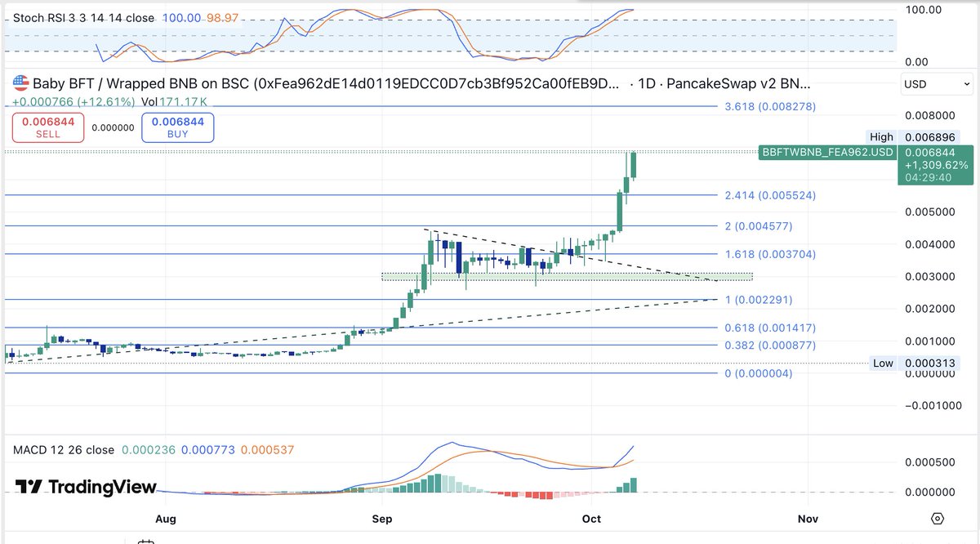Click the 0.618 (0.001417) Fibonacci label
This screenshot has height=544, width=980.
(x=770, y=328)
